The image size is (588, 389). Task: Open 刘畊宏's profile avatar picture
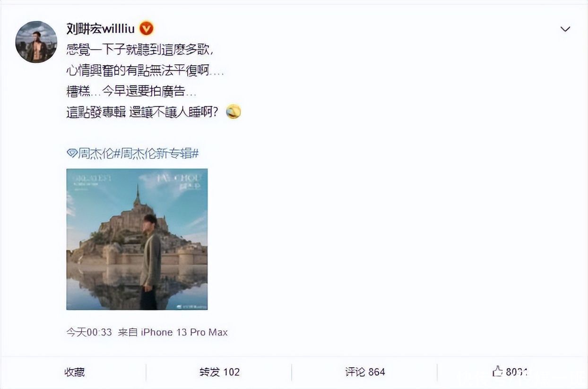pos(36,42)
